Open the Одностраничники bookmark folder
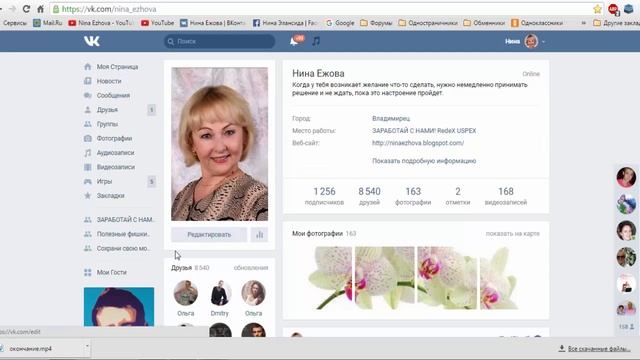The width and height of the screenshot is (640, 360). pyautogui.click(x=428, y=23)
